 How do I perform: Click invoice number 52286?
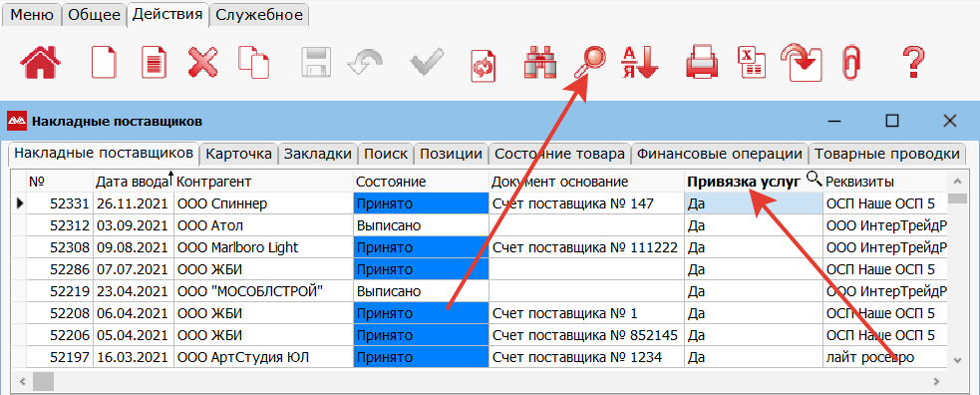[60, 269]
